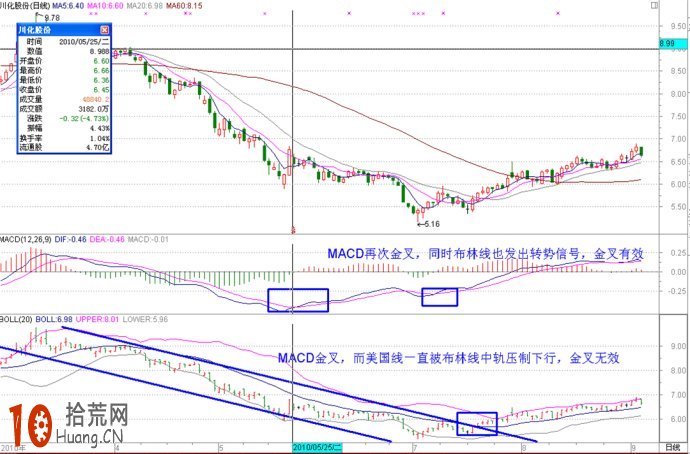Click the UPPER:8.01 band label
This screenshot has height=454, width=690.
pyautogui.click(x=97, y=319)
